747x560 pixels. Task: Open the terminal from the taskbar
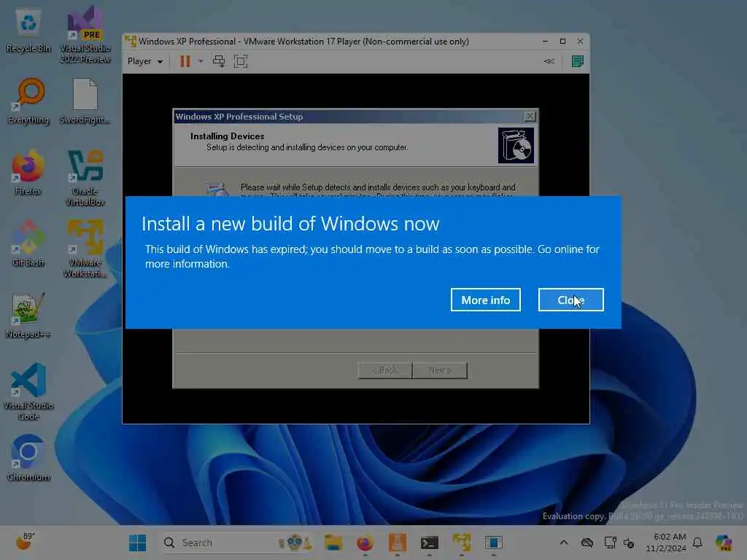pyautogui.click(x=429, y=542)
